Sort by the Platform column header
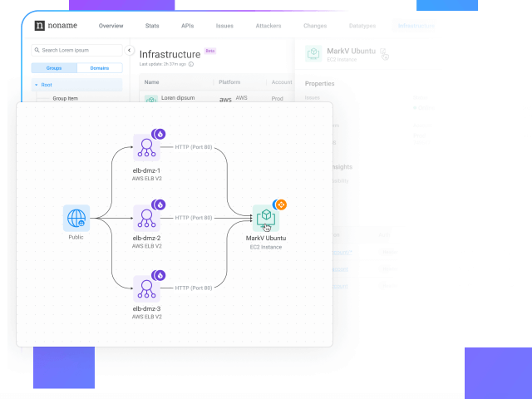The height and width of the screenshot is (399, 532). [229, 82]
